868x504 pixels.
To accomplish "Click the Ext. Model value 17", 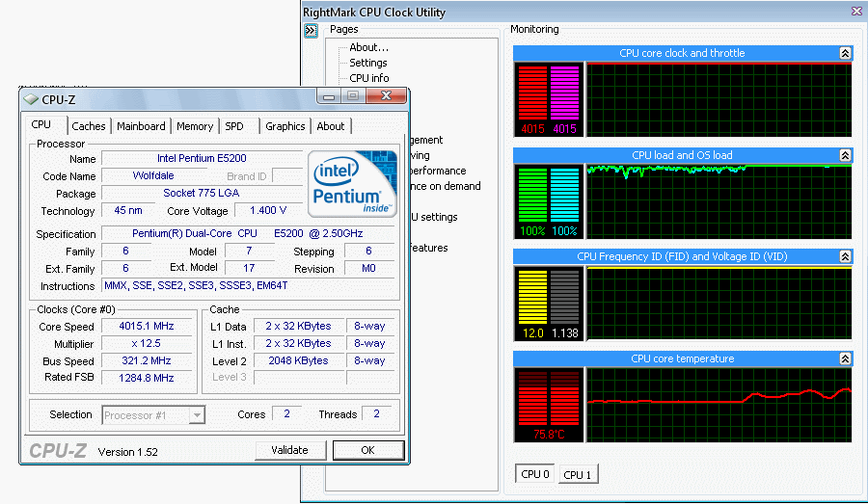I will [x=249, y=268].
